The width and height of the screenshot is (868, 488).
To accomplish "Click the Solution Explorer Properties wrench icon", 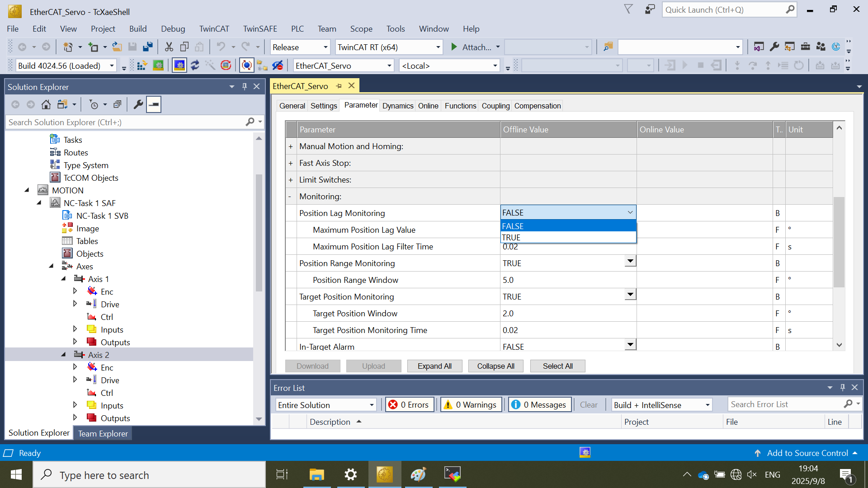I will coord(138,105).
